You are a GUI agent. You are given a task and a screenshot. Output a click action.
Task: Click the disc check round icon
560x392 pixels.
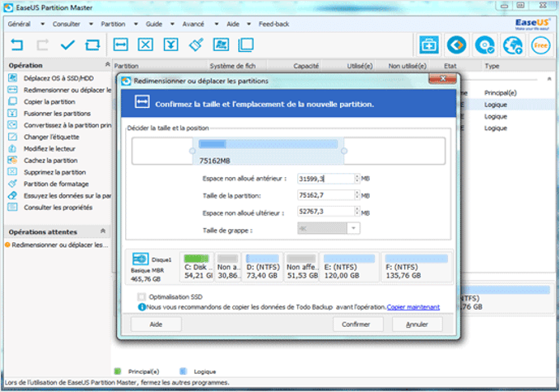click(484, 45)
